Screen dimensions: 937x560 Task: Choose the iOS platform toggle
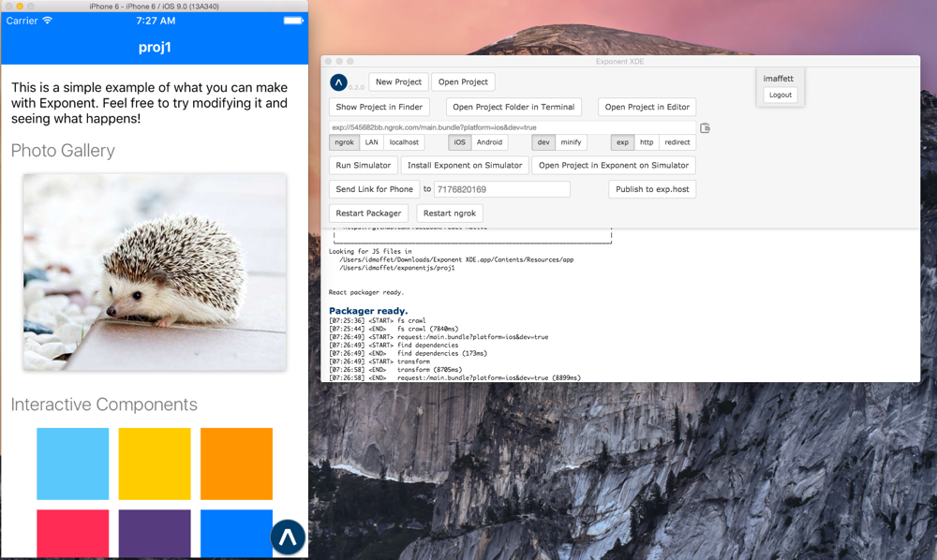pos(459,142)
